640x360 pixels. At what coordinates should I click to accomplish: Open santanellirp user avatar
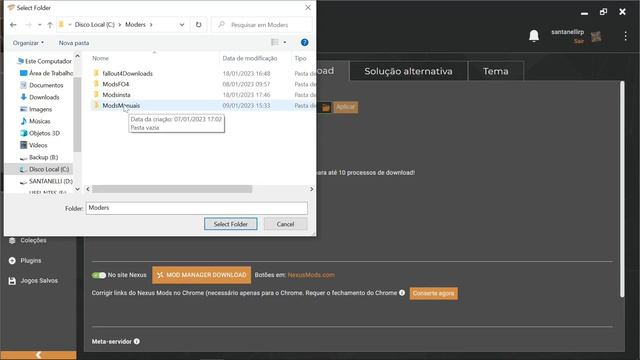point(596,37)
